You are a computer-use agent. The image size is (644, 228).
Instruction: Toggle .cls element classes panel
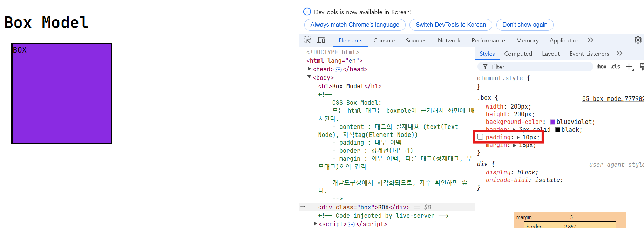(615, 67)
